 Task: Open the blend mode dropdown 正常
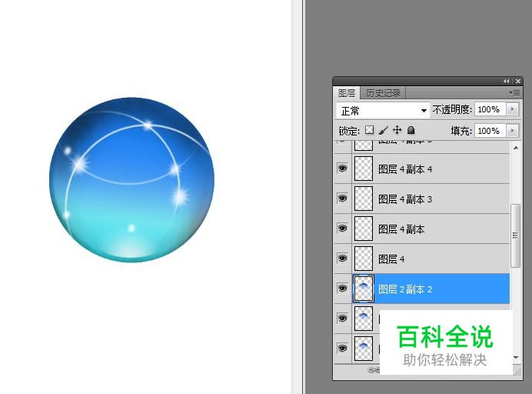tap(383, 110)
